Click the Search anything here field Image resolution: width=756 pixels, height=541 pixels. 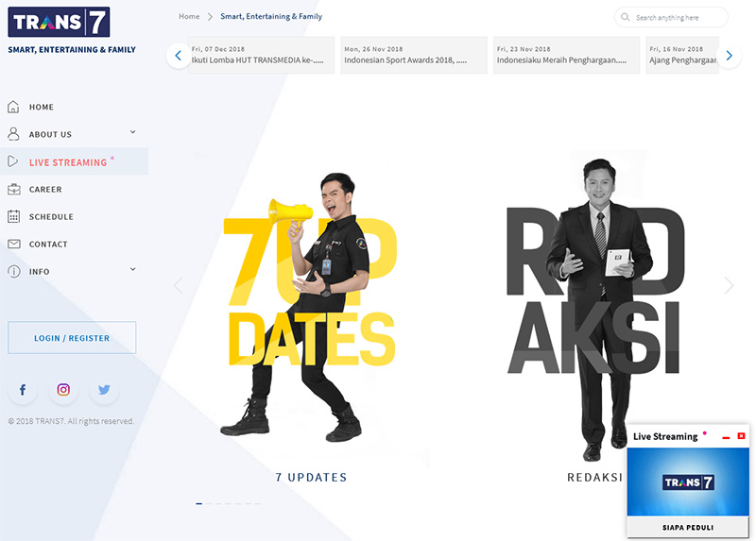(671, 17)
